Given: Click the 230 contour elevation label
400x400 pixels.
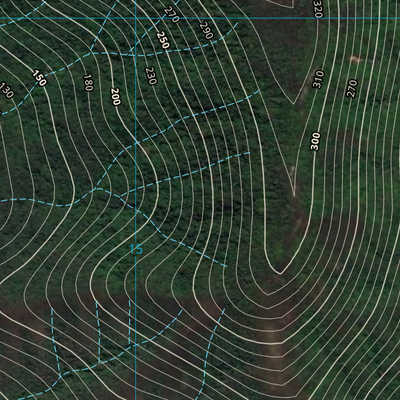Looking at the screenshot, I should [151, 76].
